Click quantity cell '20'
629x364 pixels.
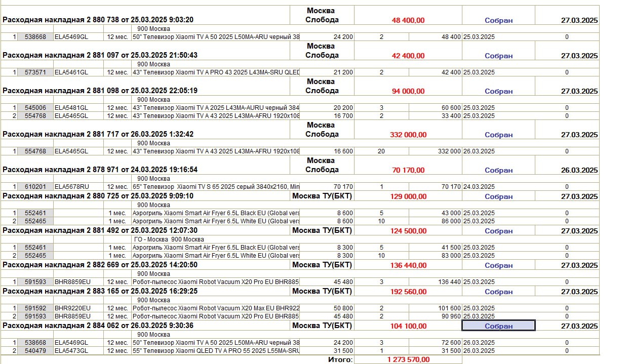click(x=381, y=151)
